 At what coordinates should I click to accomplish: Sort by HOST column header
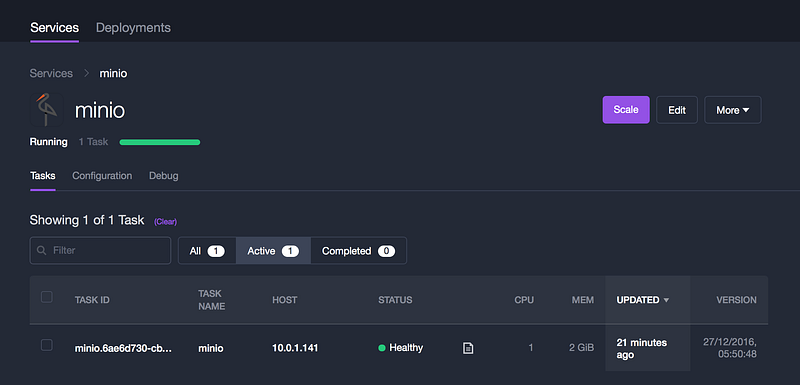pos(285,300)
